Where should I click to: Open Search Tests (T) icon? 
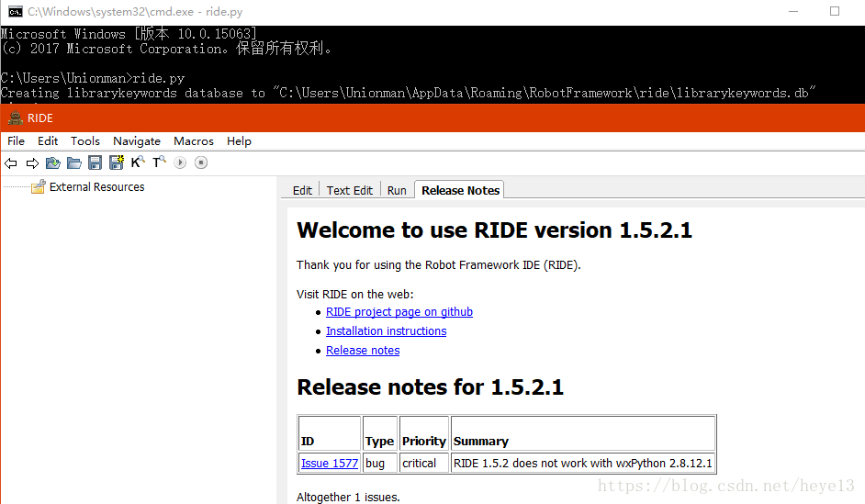(159, 162)
